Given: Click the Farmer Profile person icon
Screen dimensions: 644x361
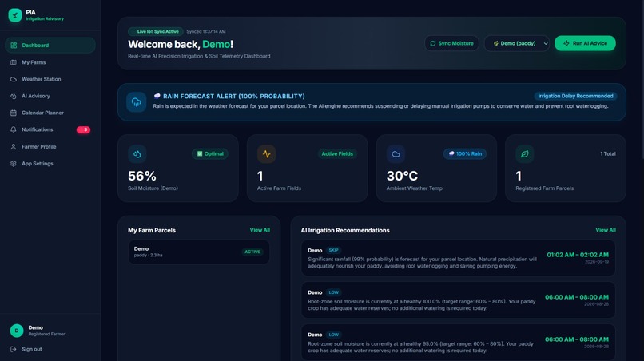Looking at the screenshot, I should click(x=14, y=147).
